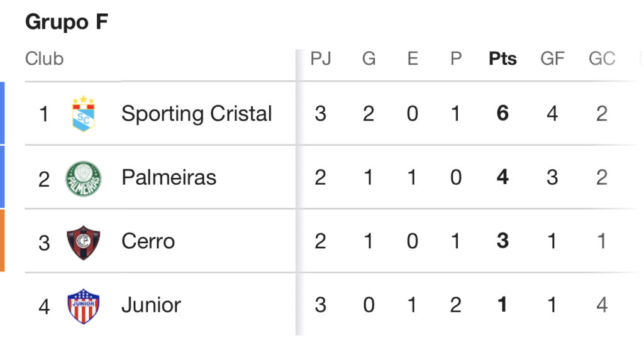This screenshot has height=350, width=644.
Task: Select the GC column header
Action: pyautogui.click(x=602, y=58)
